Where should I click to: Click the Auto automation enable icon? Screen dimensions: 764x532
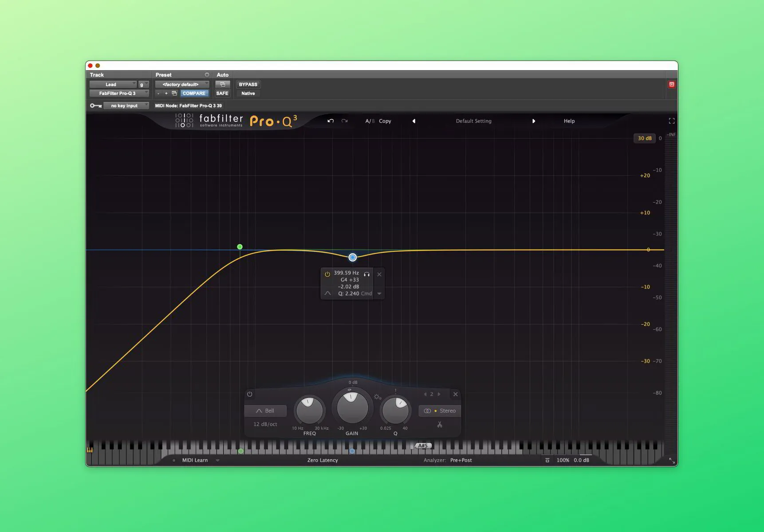[223, 84]
